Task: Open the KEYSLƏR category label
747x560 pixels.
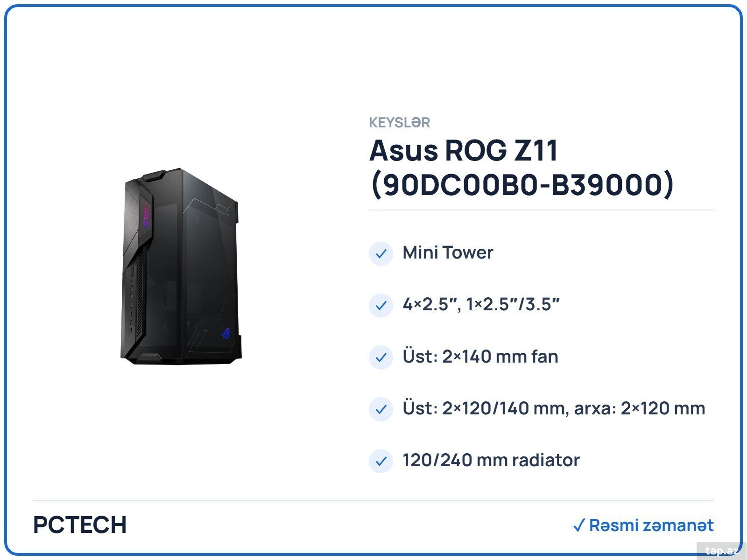Action: 400,123
